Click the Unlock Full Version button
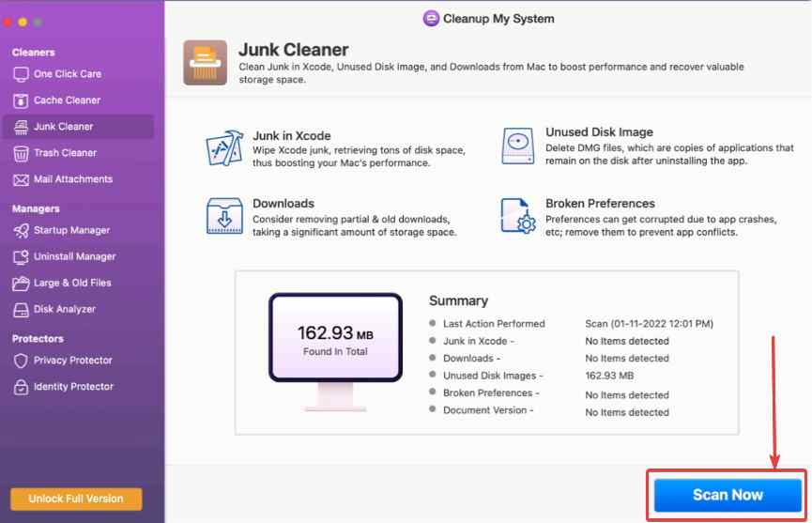 (76, 498)
